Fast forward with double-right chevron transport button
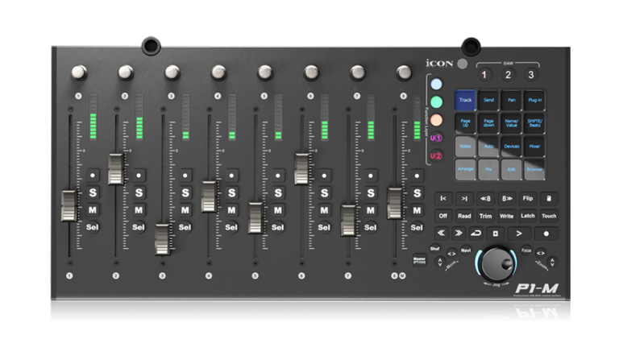This screenshot has height=364, width=619. point(459,234)
